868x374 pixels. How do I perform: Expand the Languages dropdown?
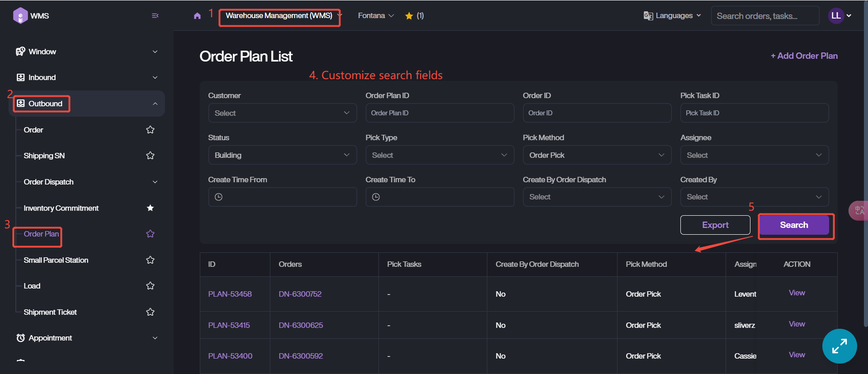673,16
